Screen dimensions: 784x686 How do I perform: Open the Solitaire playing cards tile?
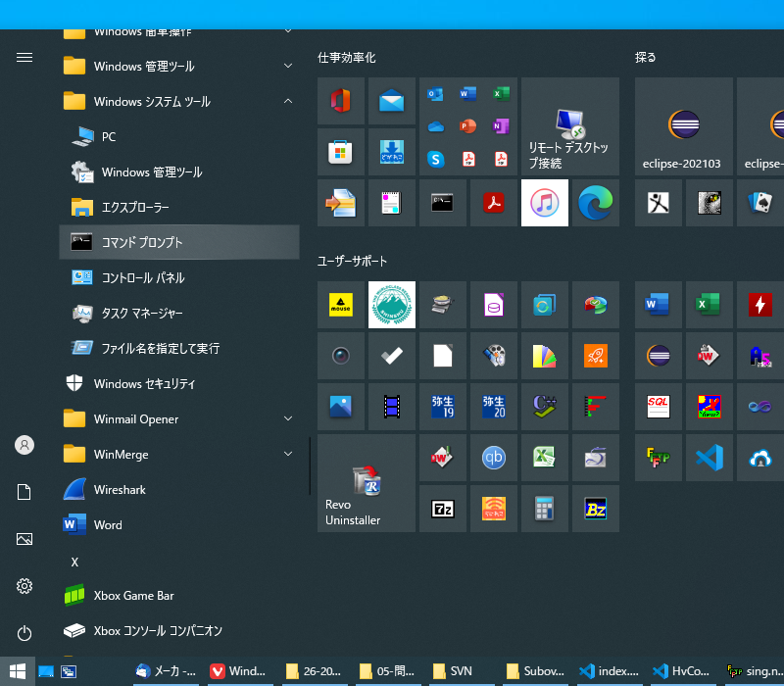760,203
